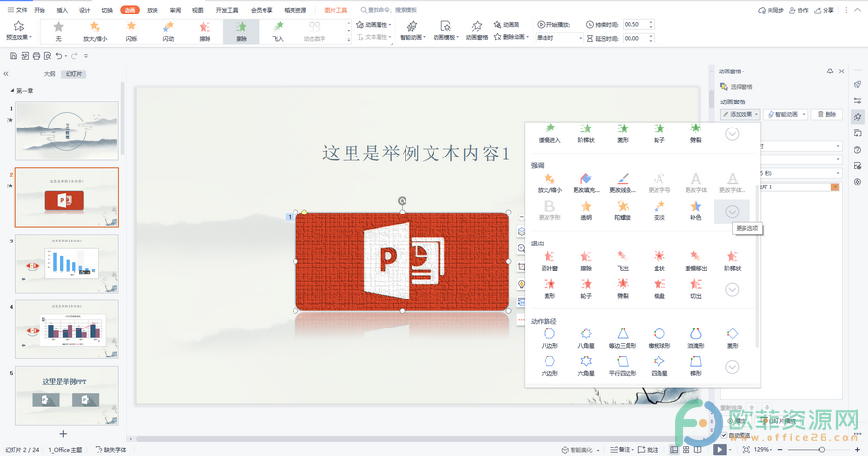Image resolution: width=868 pixels, height=456 pixels.
Task: Pin the 动画窗格 task pane
Action: pos(829,71)
